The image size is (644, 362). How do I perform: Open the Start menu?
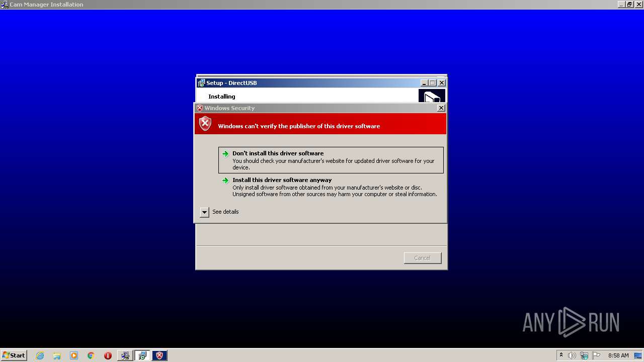coord(14,355)
